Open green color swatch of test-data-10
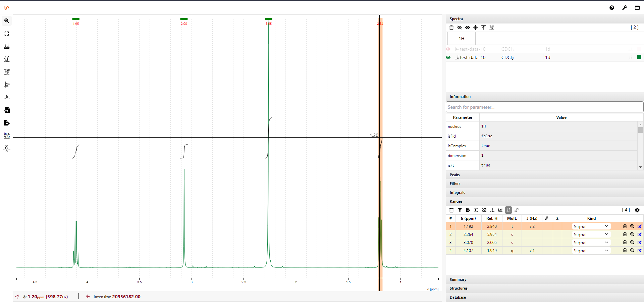Screen dimensions: 644x302 pyautogui.click(x=639, y=57)
